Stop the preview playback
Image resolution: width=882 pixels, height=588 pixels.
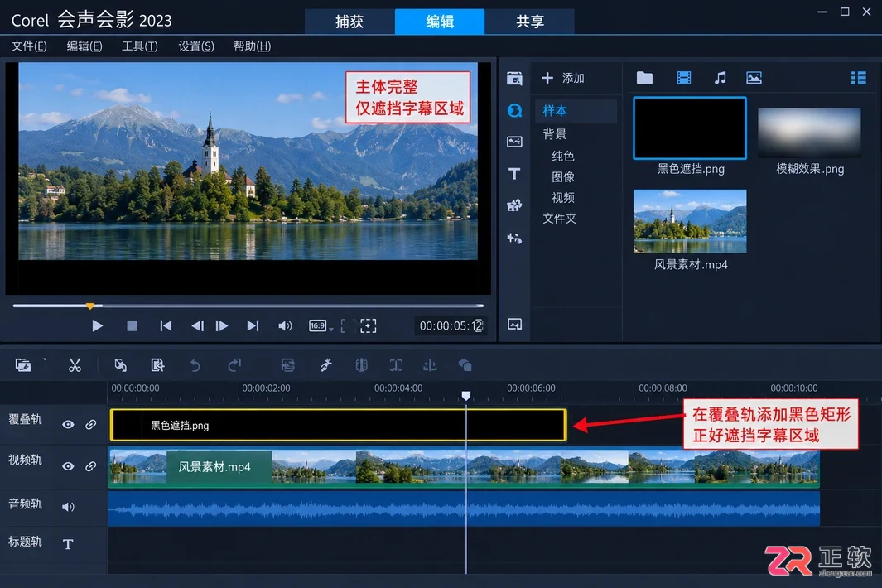pos(133,325)
